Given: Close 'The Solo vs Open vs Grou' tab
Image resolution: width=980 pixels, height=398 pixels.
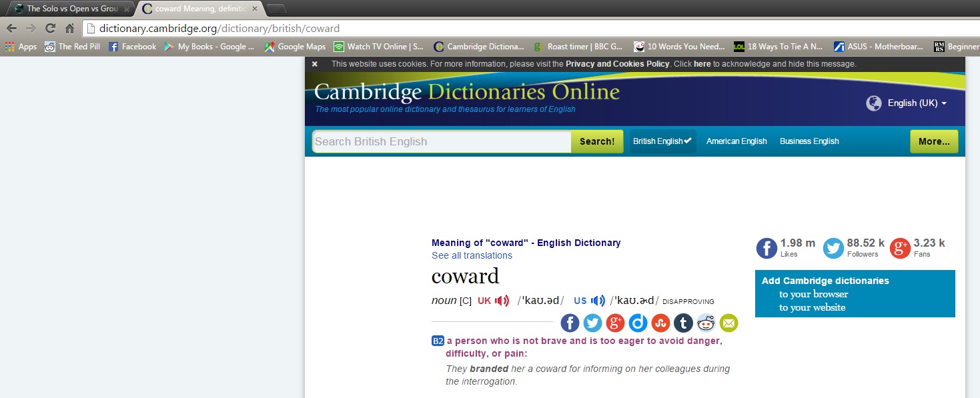Looking at the screenshot, I should (127, 9).
